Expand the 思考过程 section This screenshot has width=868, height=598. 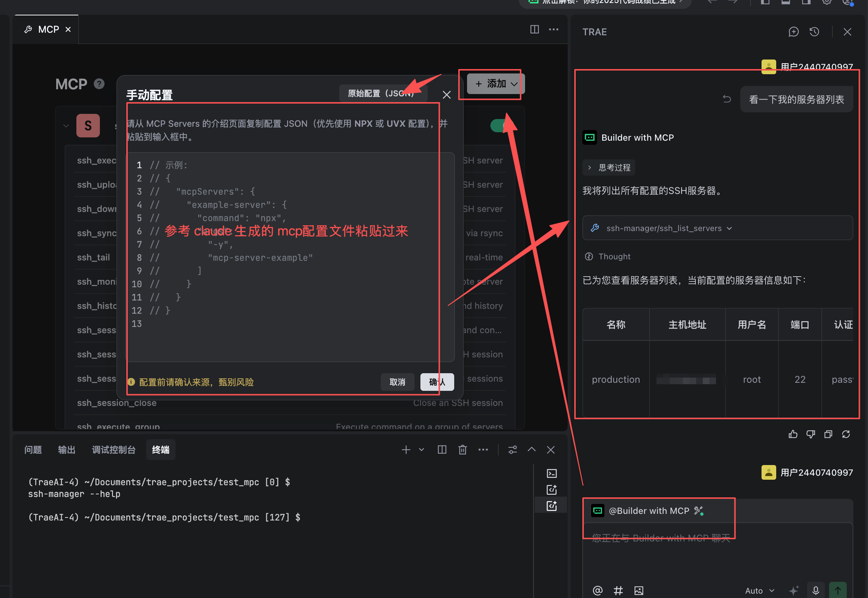608,167
